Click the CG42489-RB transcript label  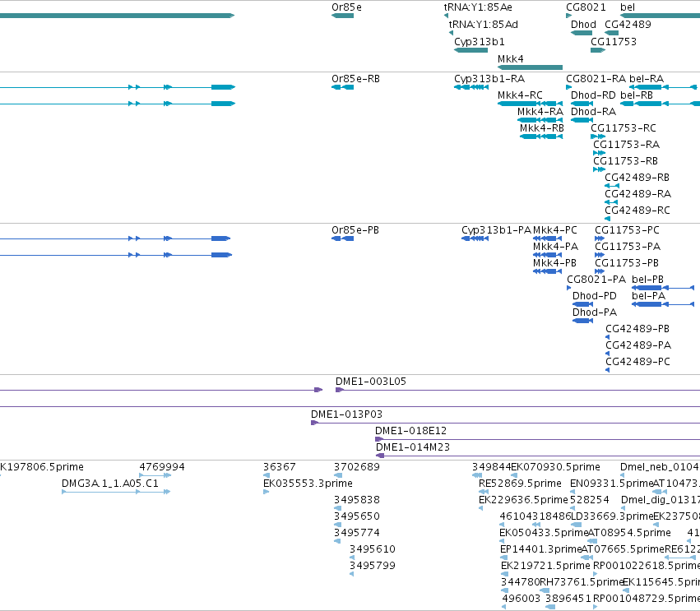pos(637,178)
